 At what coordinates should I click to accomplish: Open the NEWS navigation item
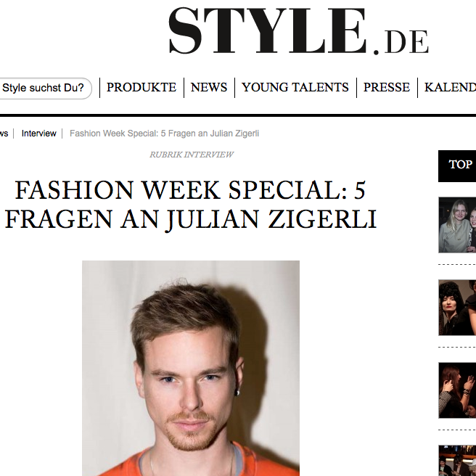pos(209,87)
